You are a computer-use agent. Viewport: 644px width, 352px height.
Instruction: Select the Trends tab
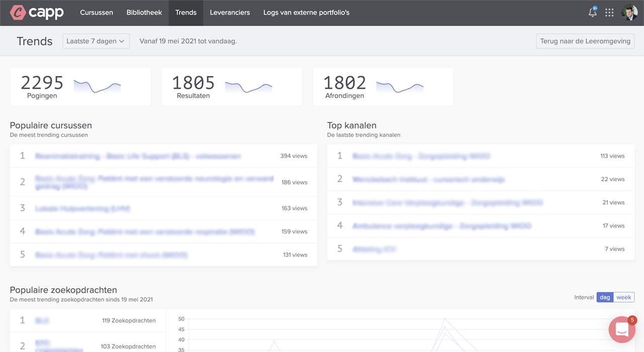point(186,13)
